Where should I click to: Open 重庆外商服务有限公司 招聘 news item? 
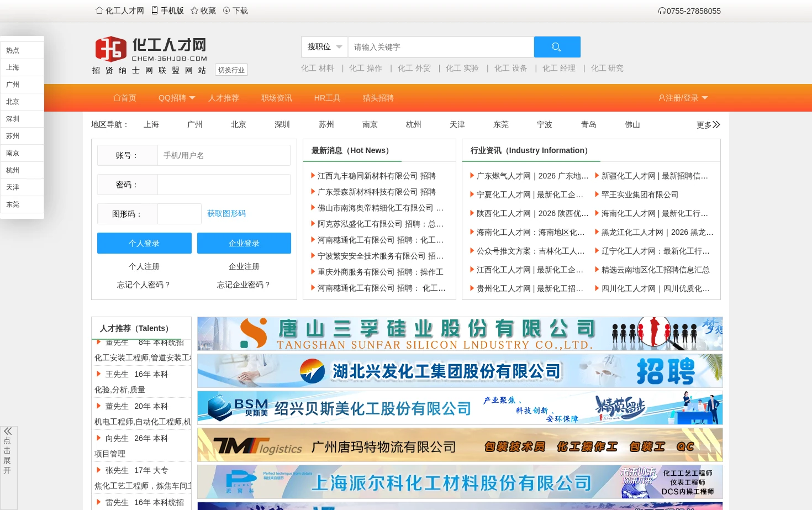click(381, 272)
